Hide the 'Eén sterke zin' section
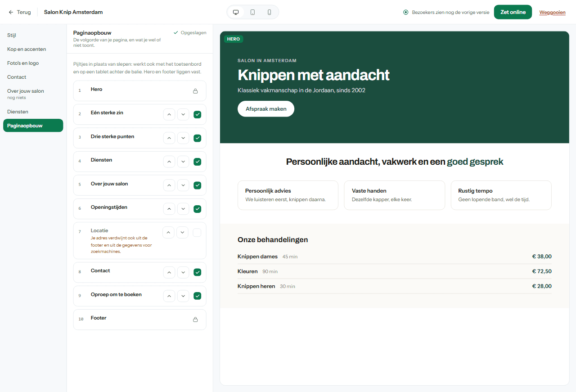576x392 pixels. pos(197,114)
